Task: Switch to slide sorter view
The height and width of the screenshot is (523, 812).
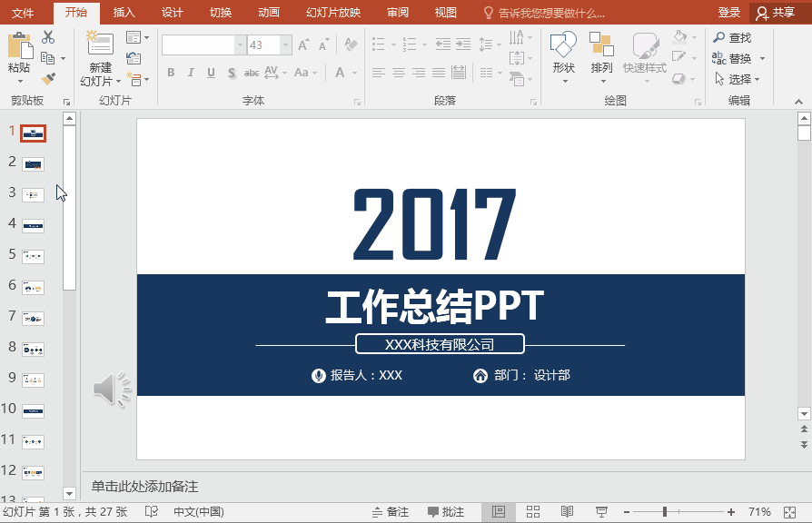Action: coord(533,512)
